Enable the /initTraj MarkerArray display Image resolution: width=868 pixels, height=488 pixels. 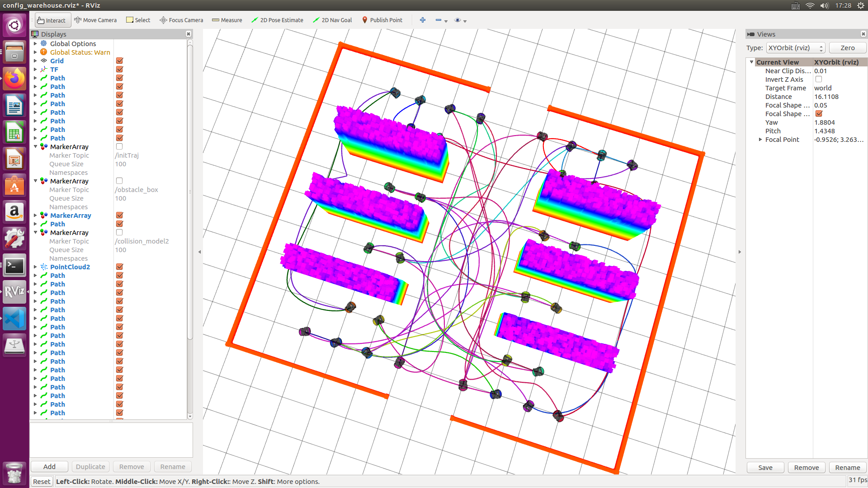click(119, 146)
